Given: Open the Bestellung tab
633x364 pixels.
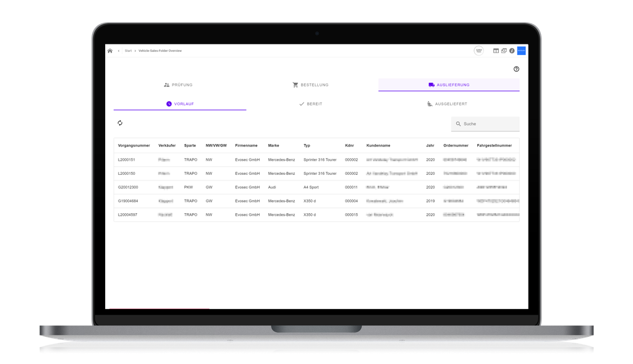Looking at the screenshot, I should (310, 85).
